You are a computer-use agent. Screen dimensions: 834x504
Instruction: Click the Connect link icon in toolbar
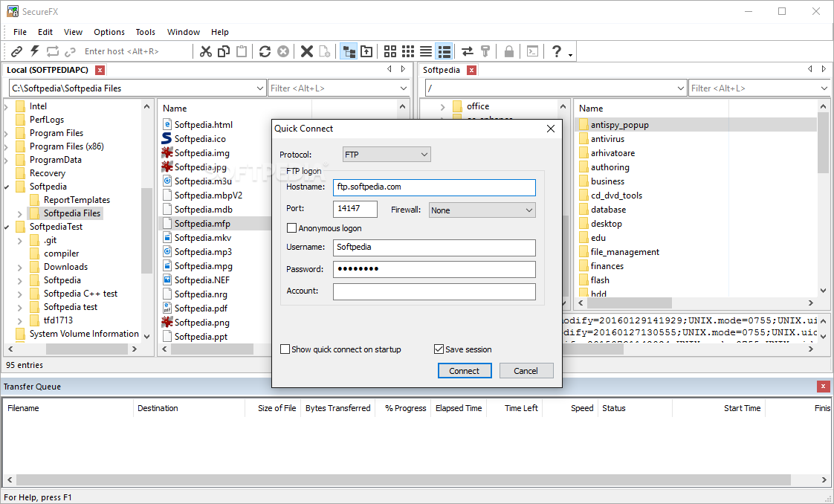pyautogui.click(x=17, y=51)
